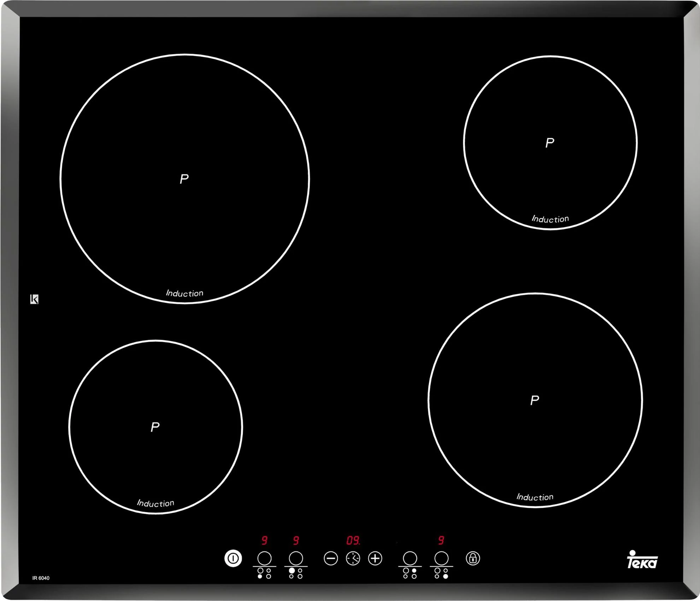Image resolution: width=700 pixels, height=601 pixels.
Task: Click the front-right zone position indicator dots
Action: (x=441, y=573)
